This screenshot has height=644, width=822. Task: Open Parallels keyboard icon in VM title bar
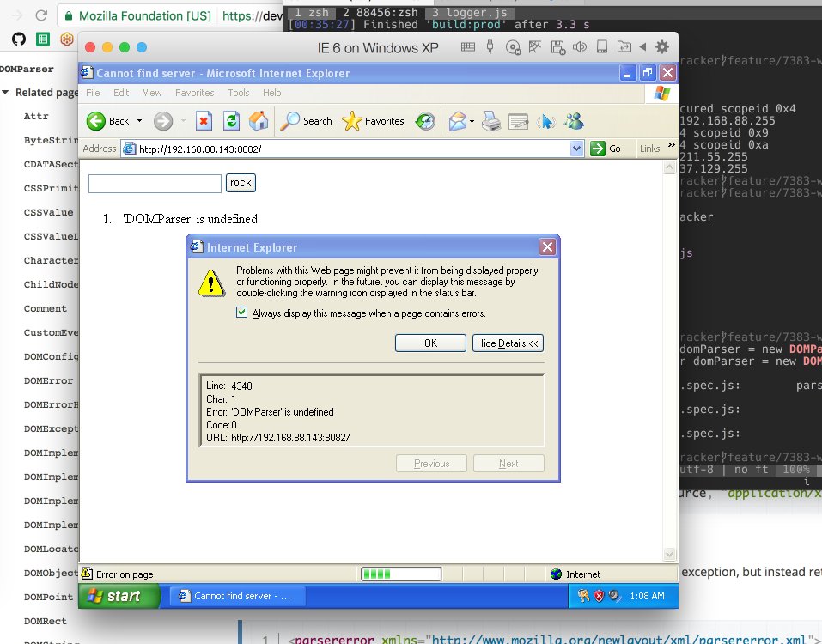pos(468,47)
